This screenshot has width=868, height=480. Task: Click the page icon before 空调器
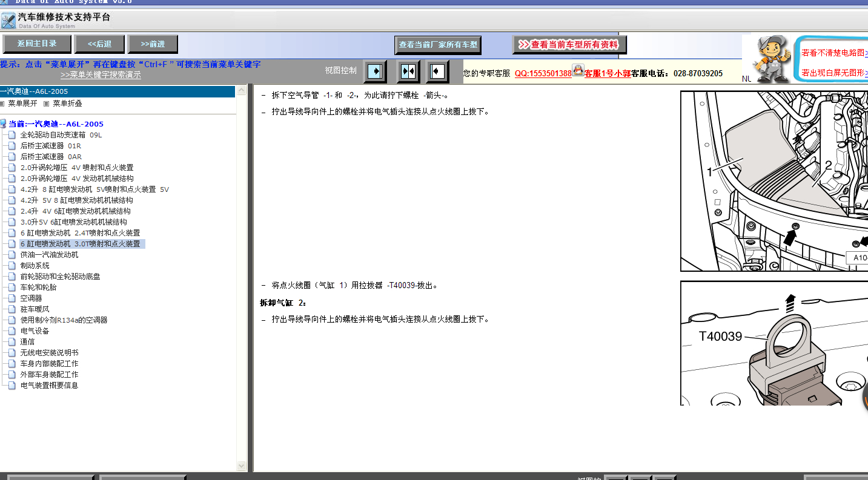[12, 298]
